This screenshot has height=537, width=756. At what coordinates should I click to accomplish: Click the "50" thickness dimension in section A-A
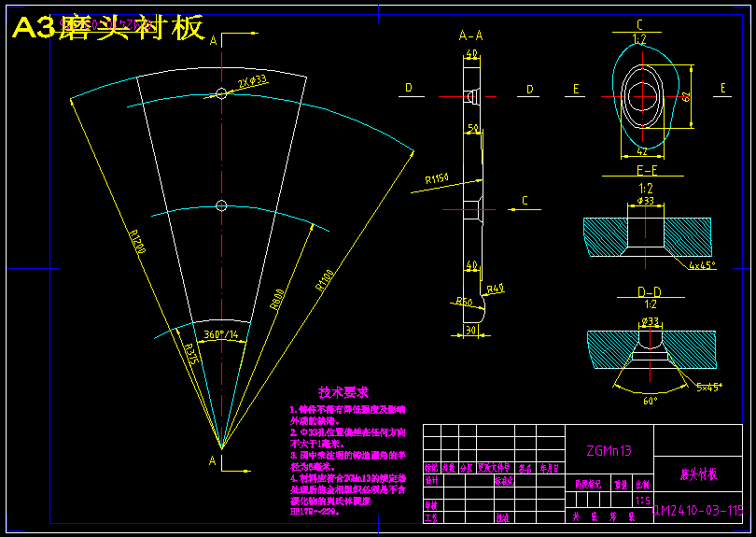pyautogui.click(x=473, y=128)
